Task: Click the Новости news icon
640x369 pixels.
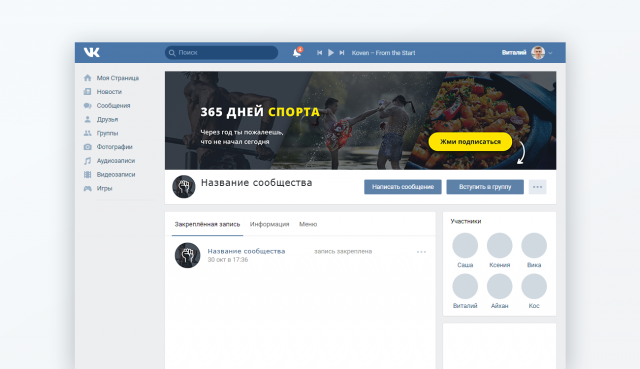Action: click(x=87, y=91)
